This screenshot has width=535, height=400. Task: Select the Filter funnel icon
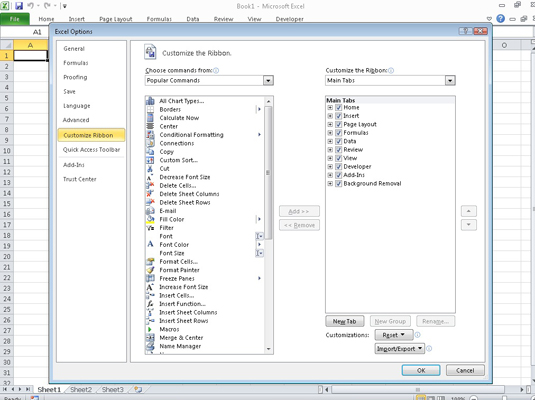[150, 228]
